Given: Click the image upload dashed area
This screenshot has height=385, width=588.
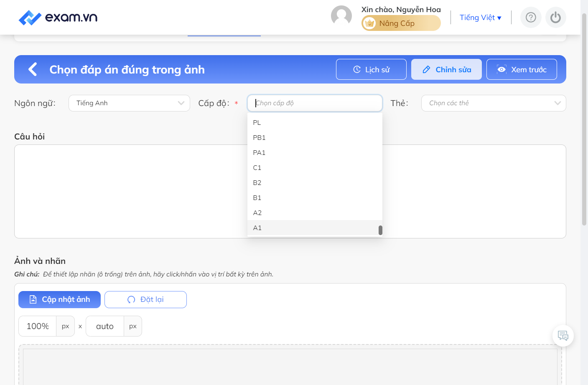Looking at the screenshot, I should coord(290,365).
